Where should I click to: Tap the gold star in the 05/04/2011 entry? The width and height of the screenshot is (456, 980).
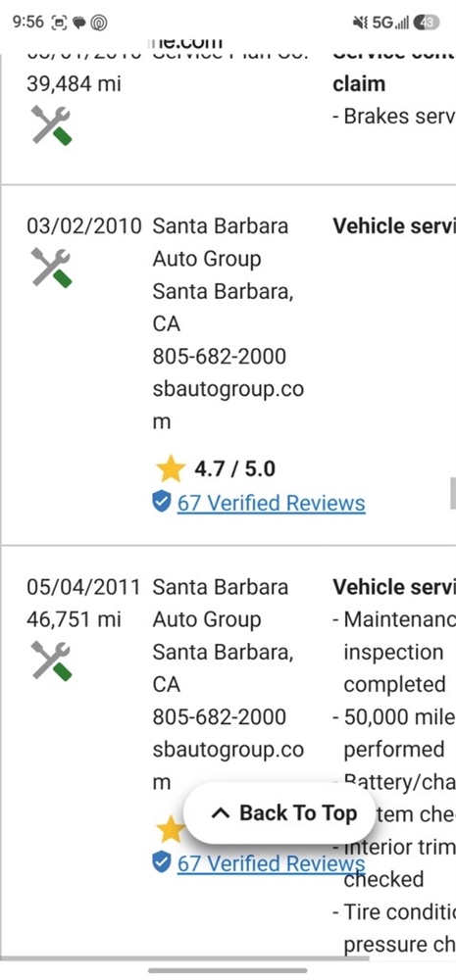click(168, 830)
